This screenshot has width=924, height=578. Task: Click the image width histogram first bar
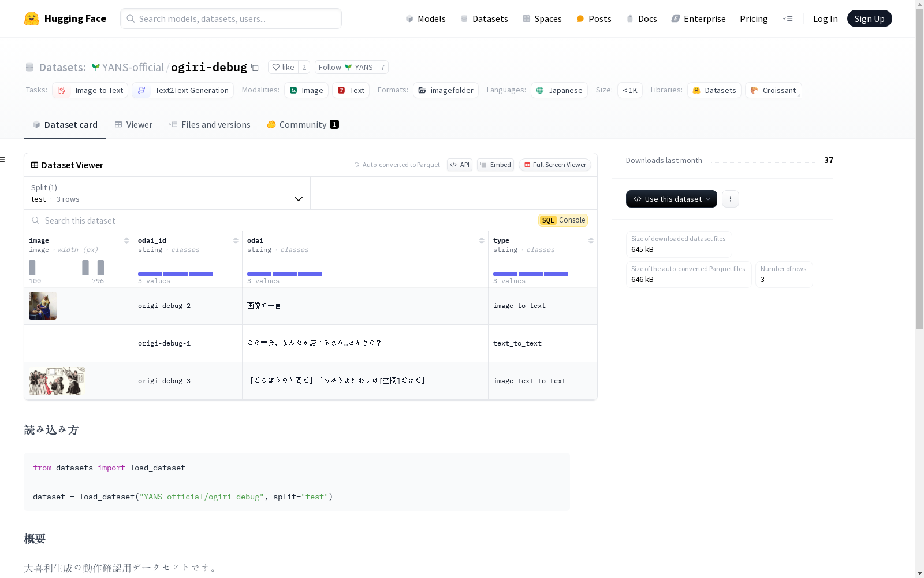click(x=32, y=268)
